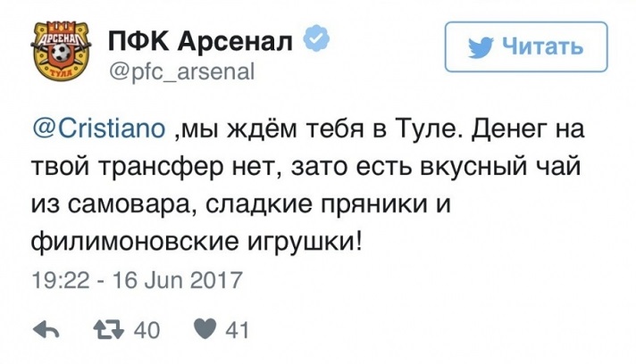
Task: Open the Arsenal Tula club logo avatar
Action: tap(62, 51)
